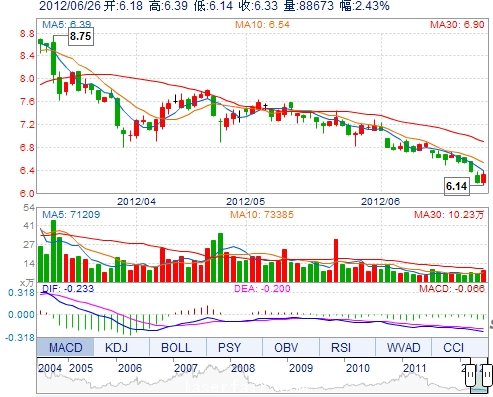The height and width of the screenshot is (397, 493).
Task: Select the WVAD indicator tab
Action: tap(404, 347)
